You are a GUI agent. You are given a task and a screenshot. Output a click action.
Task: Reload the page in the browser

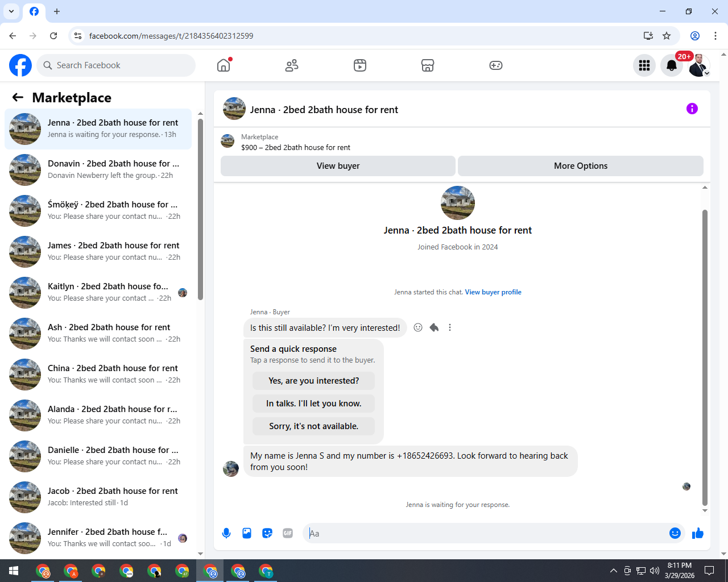[53, 36]
